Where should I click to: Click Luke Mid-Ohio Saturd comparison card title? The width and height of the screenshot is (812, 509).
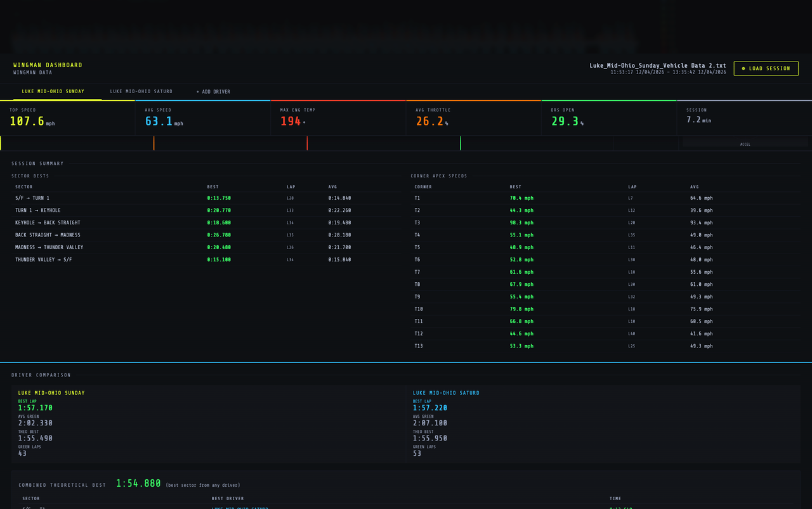click(446, 393)
